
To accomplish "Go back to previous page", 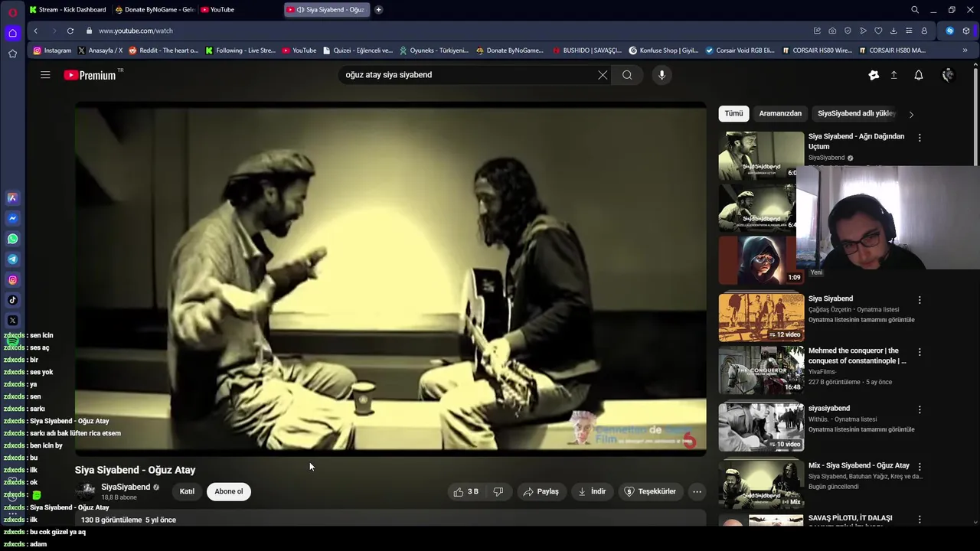I will coord(35,31).
